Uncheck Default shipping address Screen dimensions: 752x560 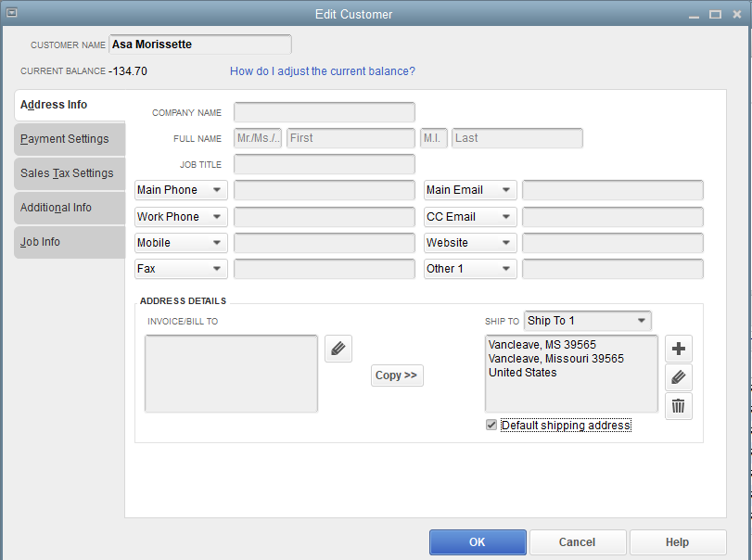point(491,425)
